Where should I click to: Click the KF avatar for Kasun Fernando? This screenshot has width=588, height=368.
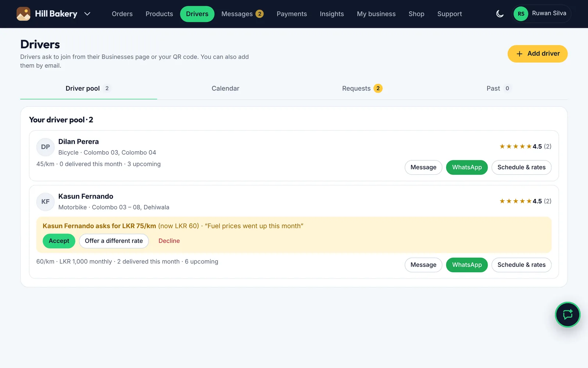click(45, 202)
